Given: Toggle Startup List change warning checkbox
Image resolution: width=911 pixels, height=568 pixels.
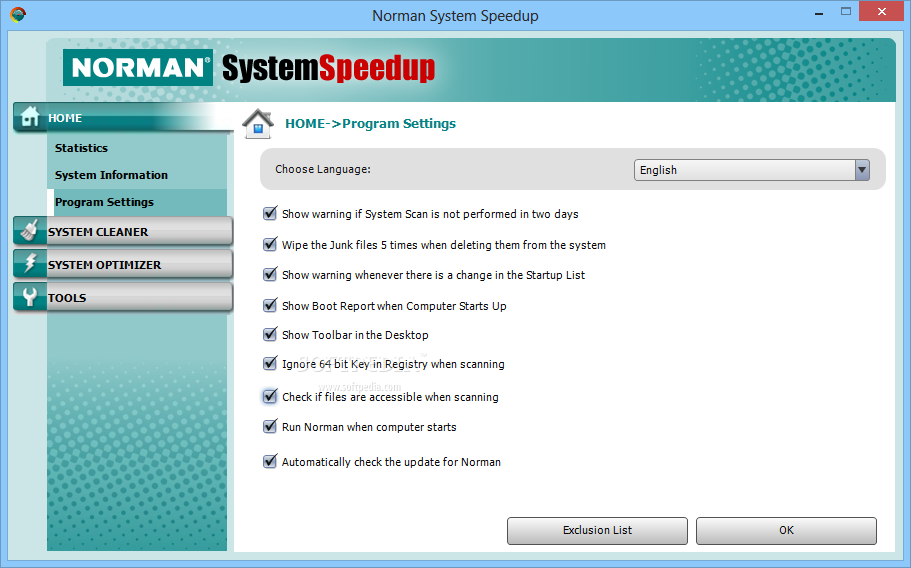Looking at the screenshot, I should (x=270, y=274).
